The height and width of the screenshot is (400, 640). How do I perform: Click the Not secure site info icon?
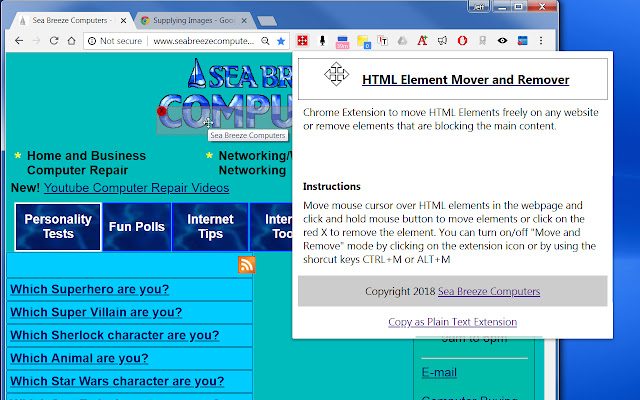click(x=92, y=41)
